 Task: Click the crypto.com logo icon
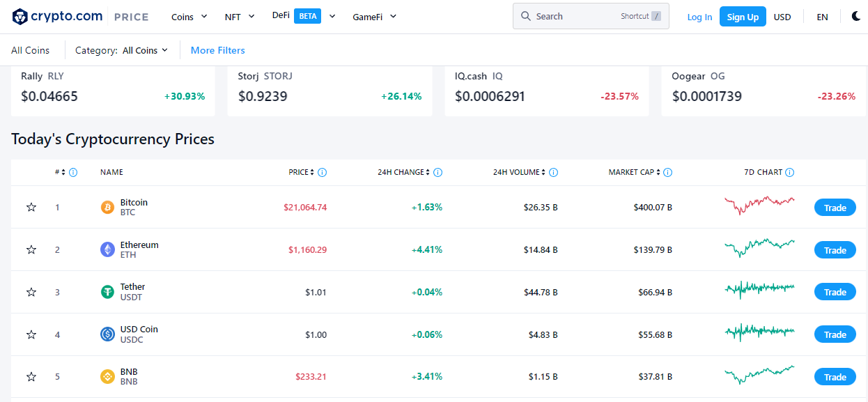[20, 15]
